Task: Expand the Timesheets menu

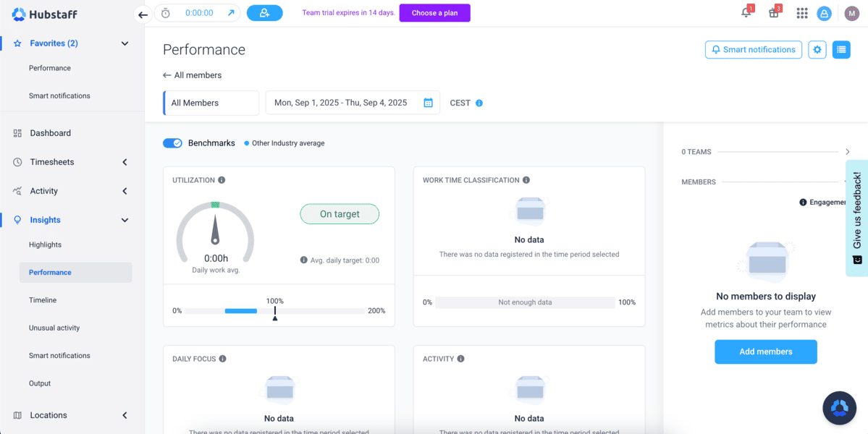Action: pyautogui.click(x=125, y=162)
